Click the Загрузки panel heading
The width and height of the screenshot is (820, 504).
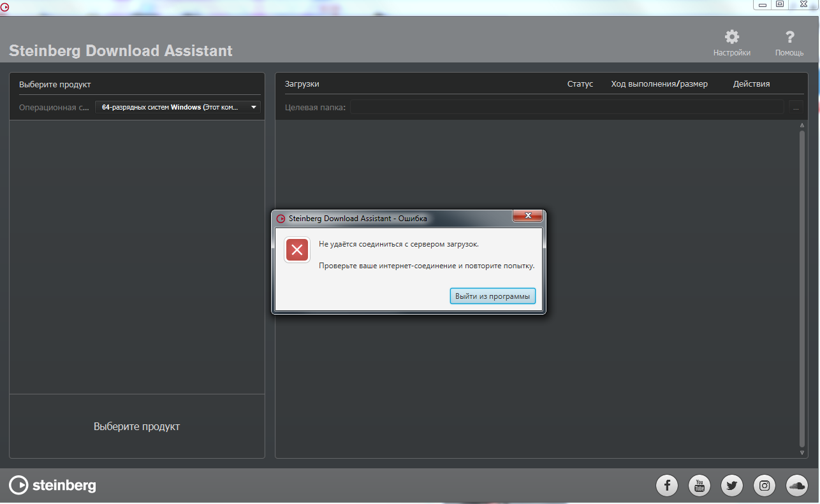(302, 84)
